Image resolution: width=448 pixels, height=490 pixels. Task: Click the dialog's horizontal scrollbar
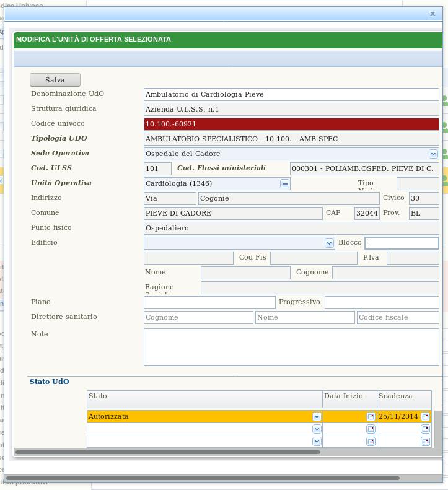[167, 452]
